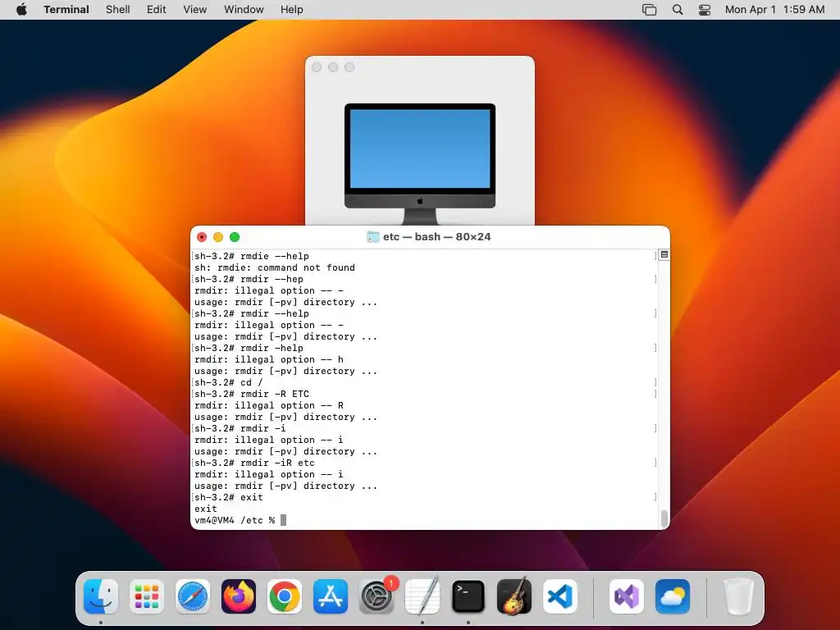Open the Apple menu

coord(21,10)
